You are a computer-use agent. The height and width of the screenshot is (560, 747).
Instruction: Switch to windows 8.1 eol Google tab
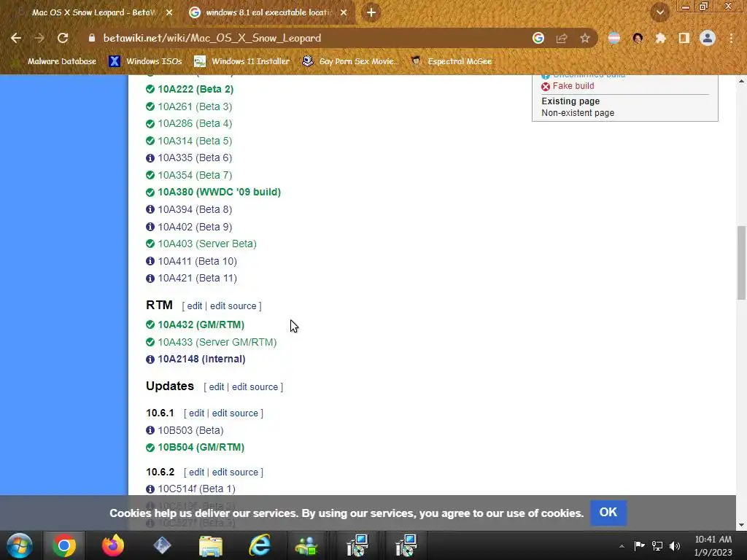[268, 12]
